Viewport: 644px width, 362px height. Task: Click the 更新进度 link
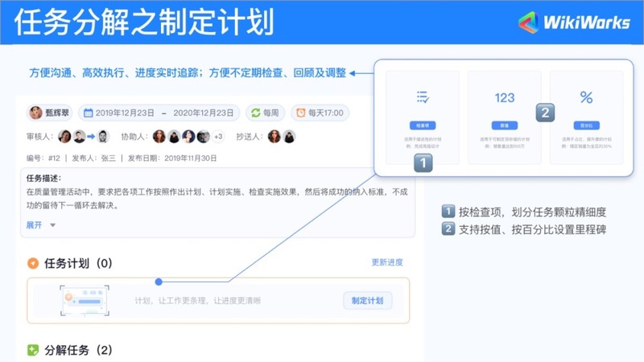386,262
